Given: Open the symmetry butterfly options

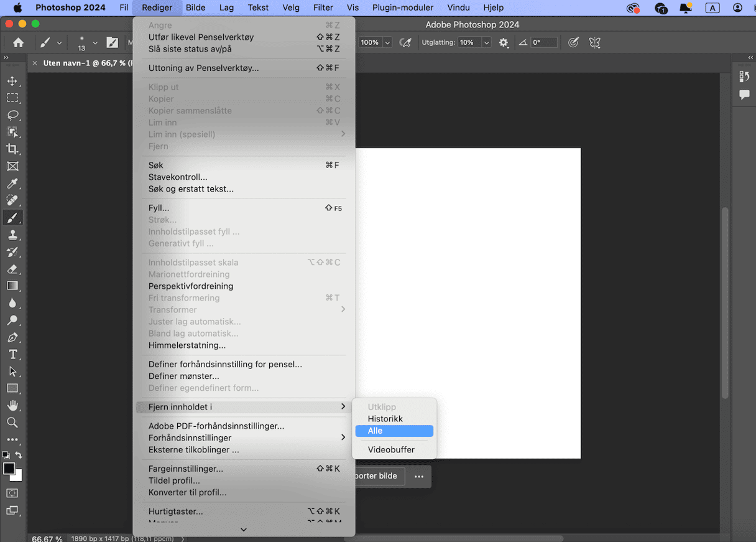Looking at the screenshot, I should [594, 42].
